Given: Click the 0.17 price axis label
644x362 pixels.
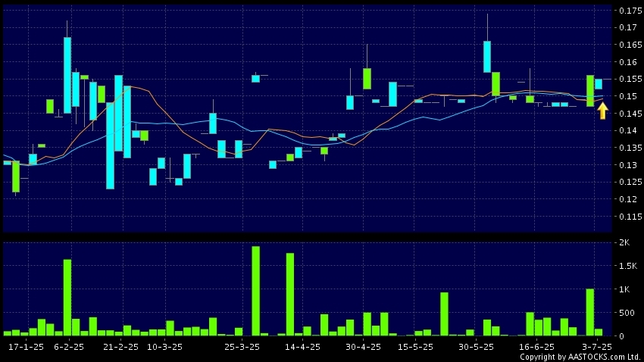Looking at the screenshot, I should pos(628,27).
